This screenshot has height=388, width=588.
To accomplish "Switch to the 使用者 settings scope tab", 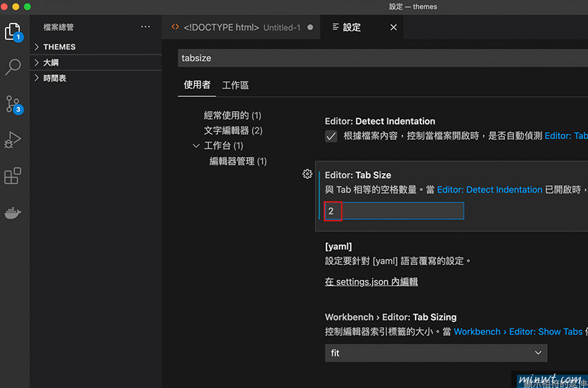I will point(197,85).
